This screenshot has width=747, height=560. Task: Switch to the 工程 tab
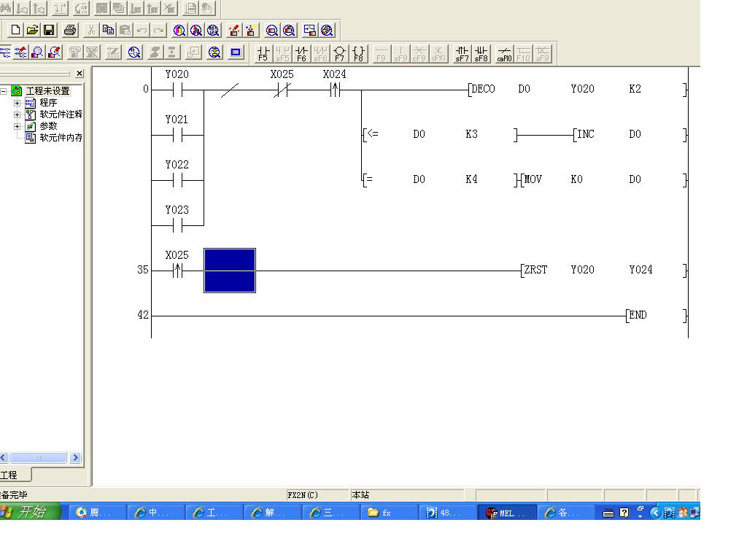(x=10, y=475)
